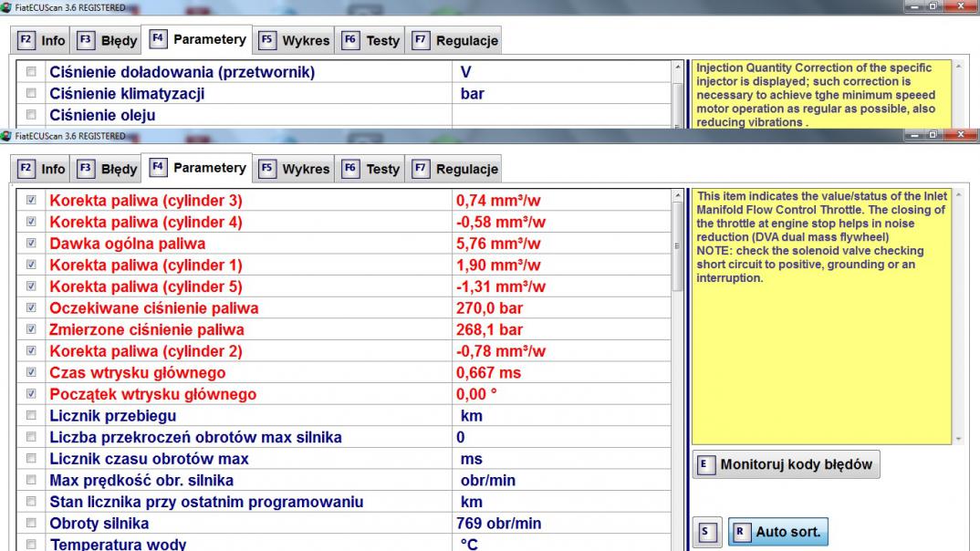Click the F3 key icon beside Błędy
The width and height of the screenshot is (980, 551).
point(86,169)
